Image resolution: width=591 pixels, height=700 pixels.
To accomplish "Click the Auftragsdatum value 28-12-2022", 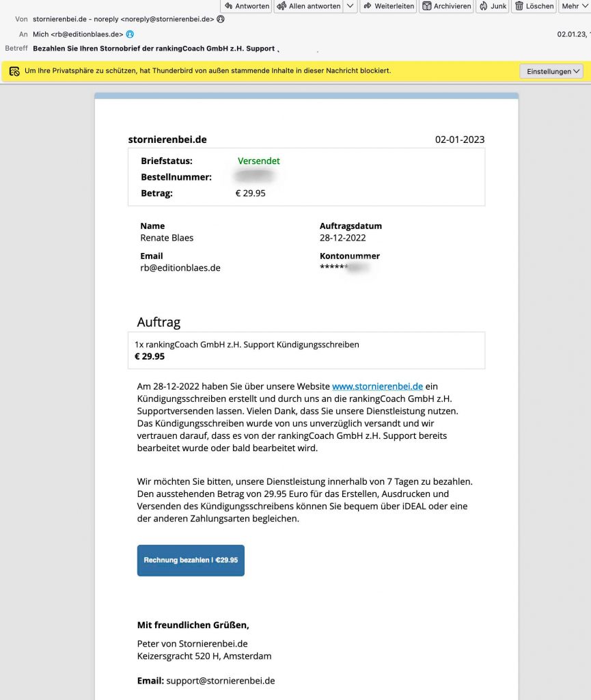I will tap(342, 238).
